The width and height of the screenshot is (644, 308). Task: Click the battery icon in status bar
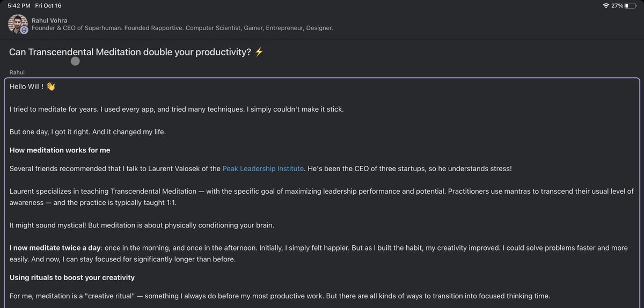[x=631, y=5]
